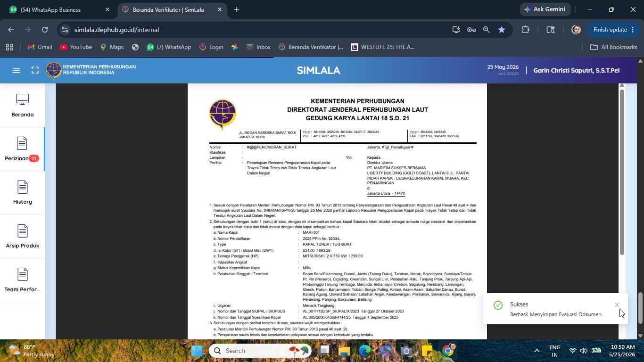Toggle fullscreen mode icon in header

tap(35, 70)
